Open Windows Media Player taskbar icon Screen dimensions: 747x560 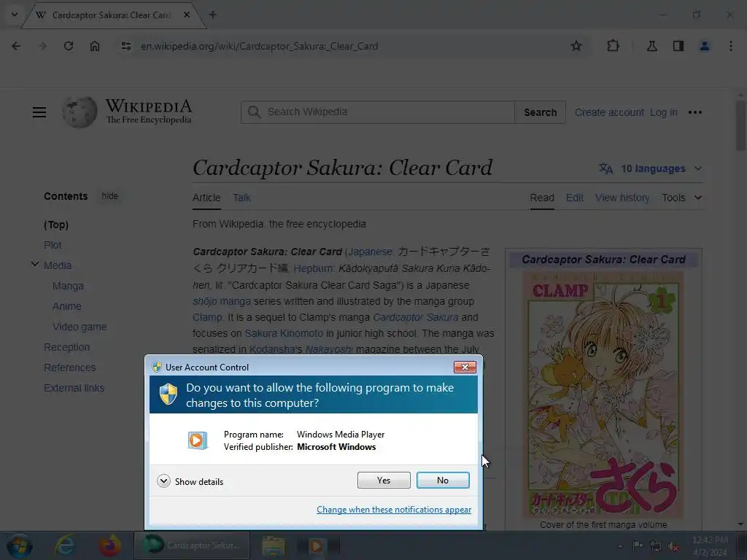click(x=317, y=545)
